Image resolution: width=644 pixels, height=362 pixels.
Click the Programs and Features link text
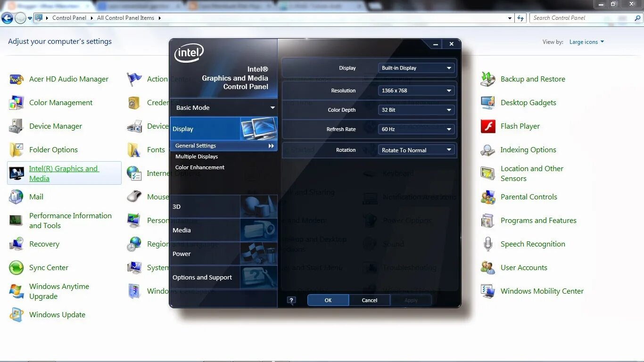(x=538, y=221)
